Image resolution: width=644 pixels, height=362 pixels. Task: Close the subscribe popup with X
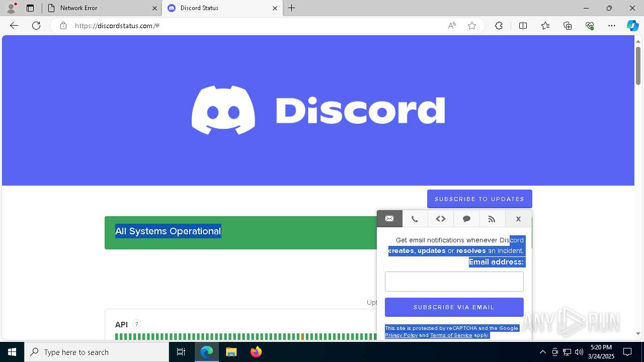tap(518, 219)
